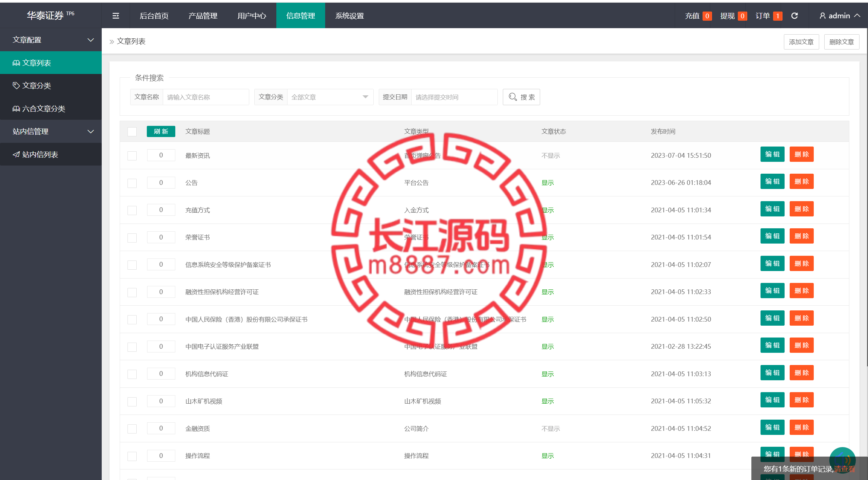Edit the 最新资讯 article
The height and width of the screenshot is (480, 868).
tap(772, 154)
